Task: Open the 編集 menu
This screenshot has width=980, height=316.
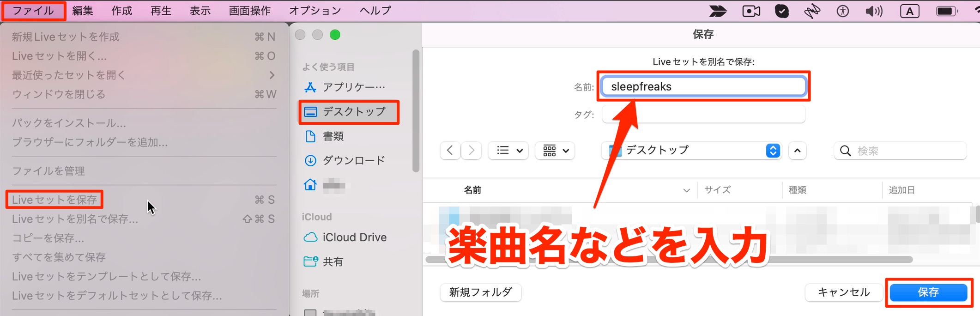Action: coord(83,11)
